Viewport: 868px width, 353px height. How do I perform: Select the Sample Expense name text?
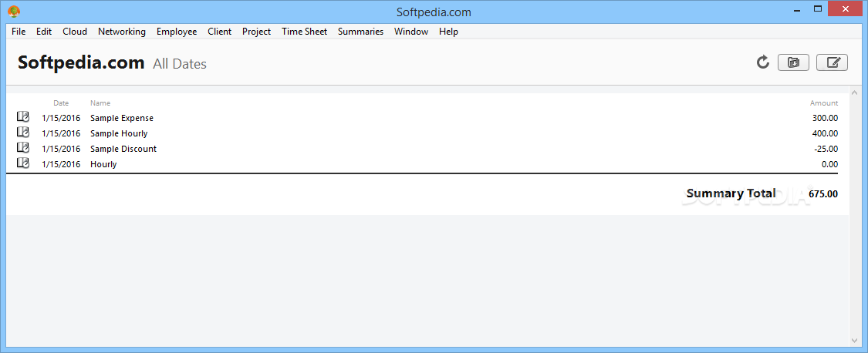pos(122,118)
